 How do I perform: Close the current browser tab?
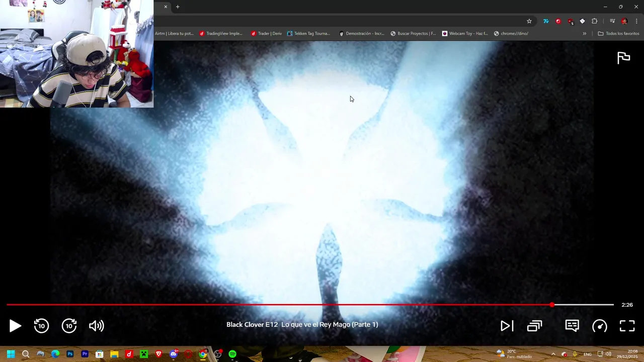(x=166, y=7)
